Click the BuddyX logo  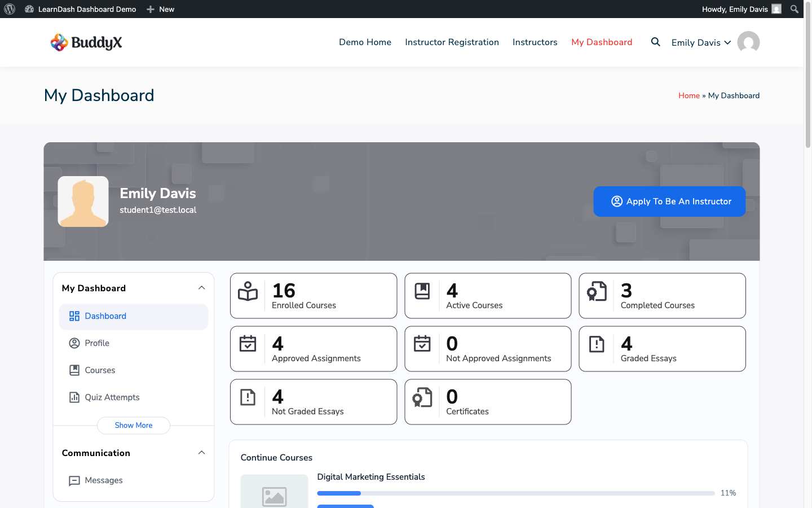coord(86,42)
